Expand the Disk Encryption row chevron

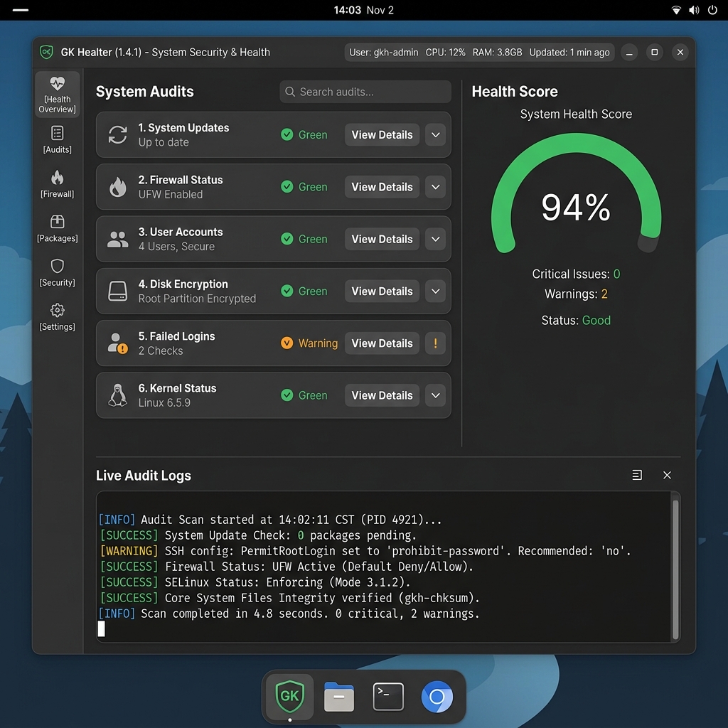(x=435, y=291)
